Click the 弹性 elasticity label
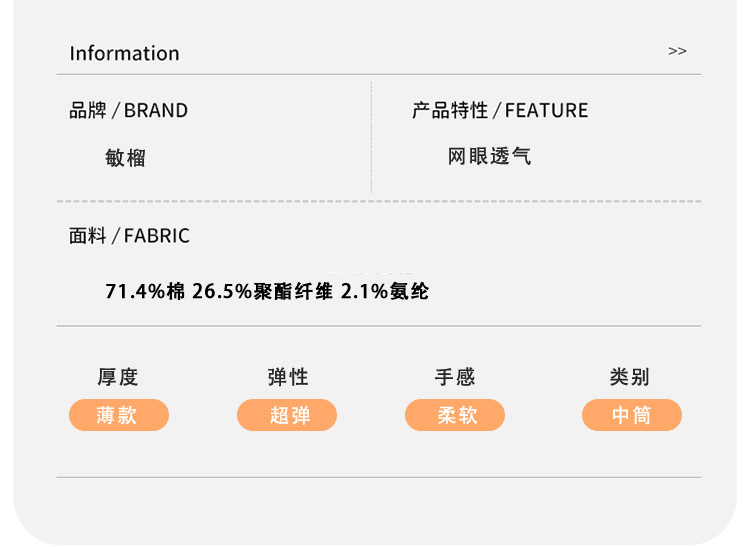Image resolution: width=750 pixels, height=547 pixels. 288,377
